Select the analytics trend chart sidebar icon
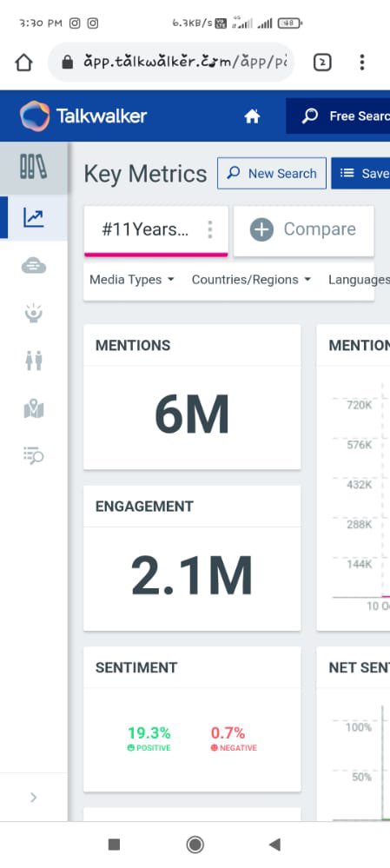Viewport: 390px width, 868px height. pyautogui.click(x=34, y=217)
